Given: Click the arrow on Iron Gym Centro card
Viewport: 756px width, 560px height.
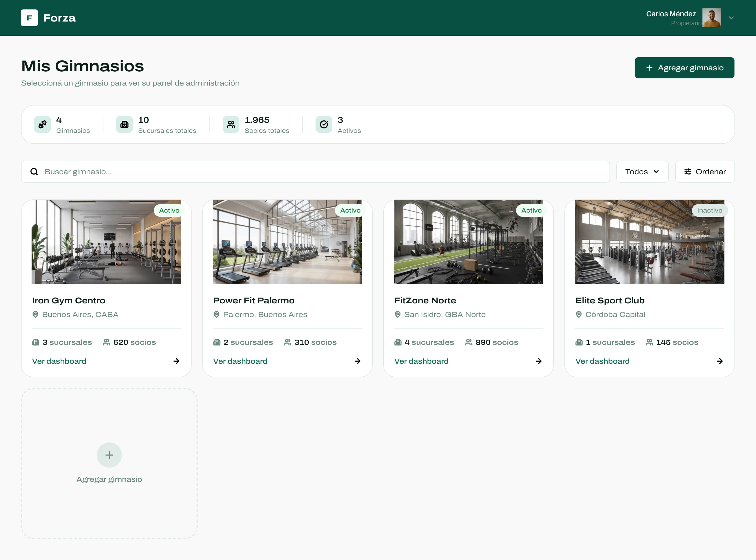Looking at the screenshot, I should click(x=176, y=361).
